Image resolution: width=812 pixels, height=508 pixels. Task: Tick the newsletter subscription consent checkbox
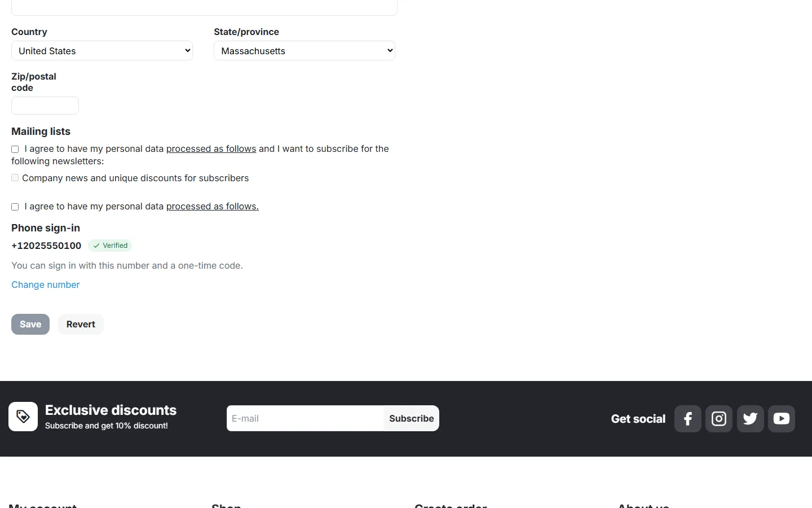click(x=15, y=150)
